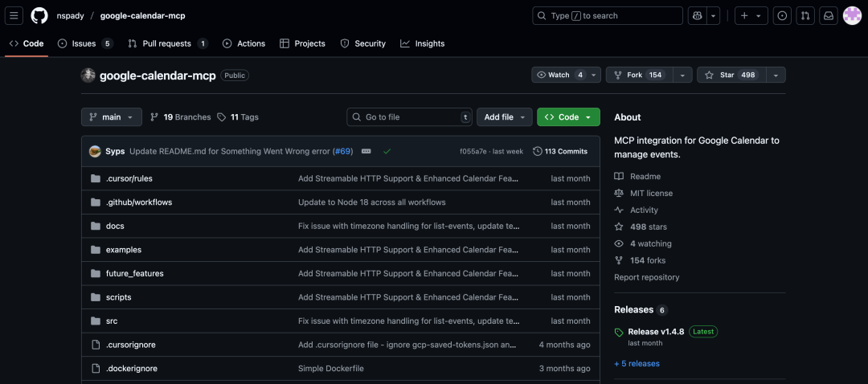Switch to the Security tab

pos(362,43)
